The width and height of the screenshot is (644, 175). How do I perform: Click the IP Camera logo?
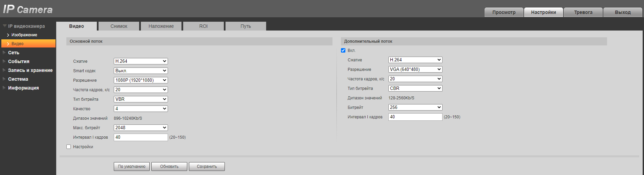[x=28, y=9]
